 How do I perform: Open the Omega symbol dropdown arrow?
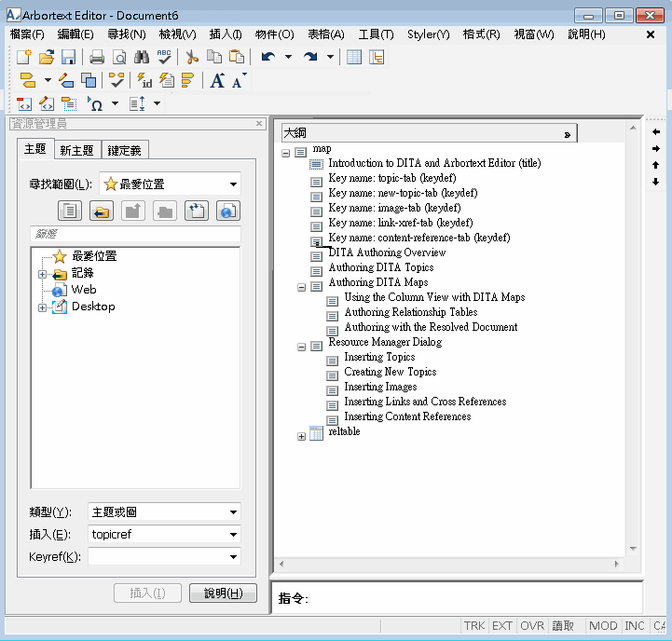pos(115,103)
